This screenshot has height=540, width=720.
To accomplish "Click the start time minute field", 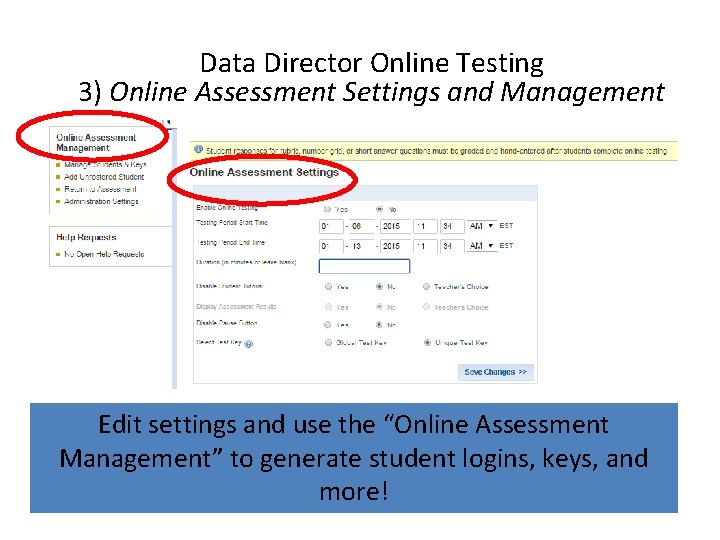I will tap(452, 226).
